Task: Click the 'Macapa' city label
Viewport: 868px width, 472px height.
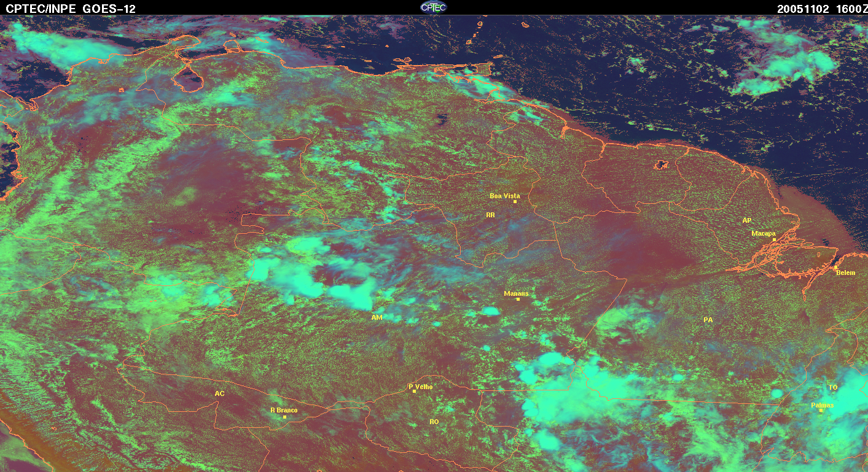Action: (x=764, y=233)
